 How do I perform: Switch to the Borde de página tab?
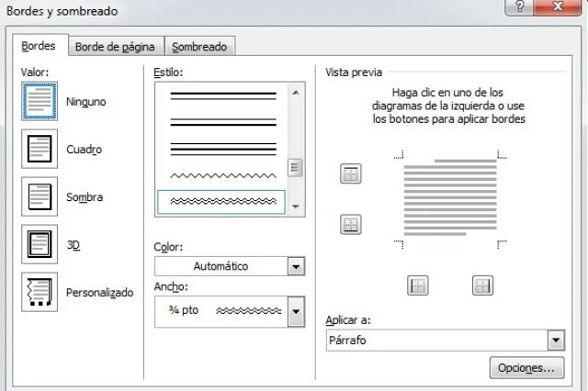pyautogui.click(x=115, y=47)
